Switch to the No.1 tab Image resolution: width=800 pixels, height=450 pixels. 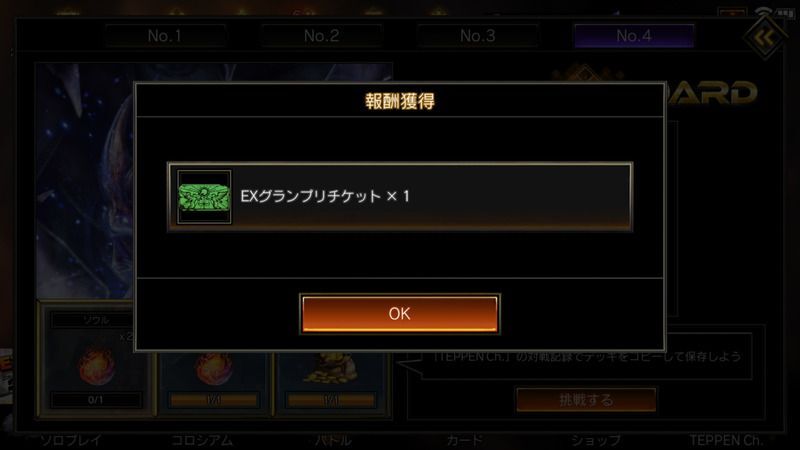coord(165,36)
